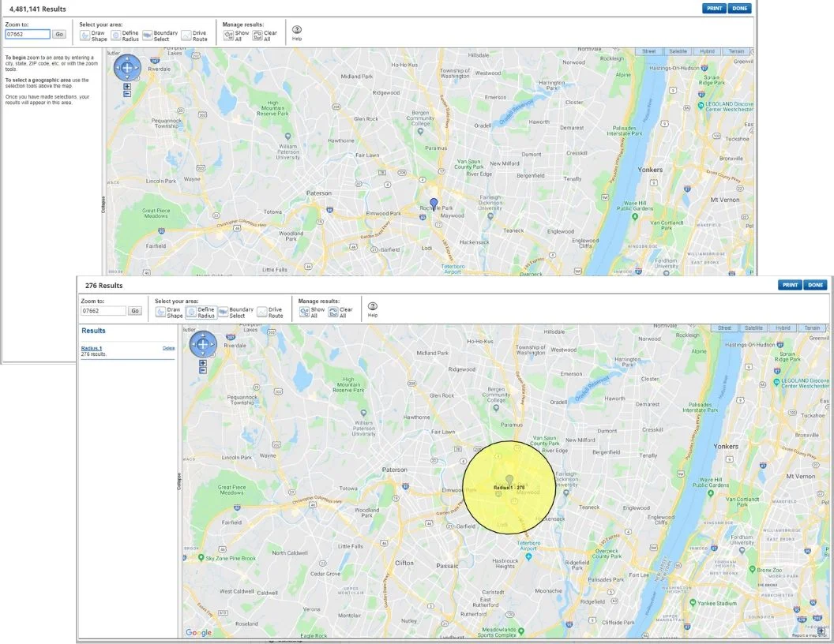Screen dimensions: 834x644
Task: Click Paterson label on 4,481,141 Results map
Action: click(318, 193)
